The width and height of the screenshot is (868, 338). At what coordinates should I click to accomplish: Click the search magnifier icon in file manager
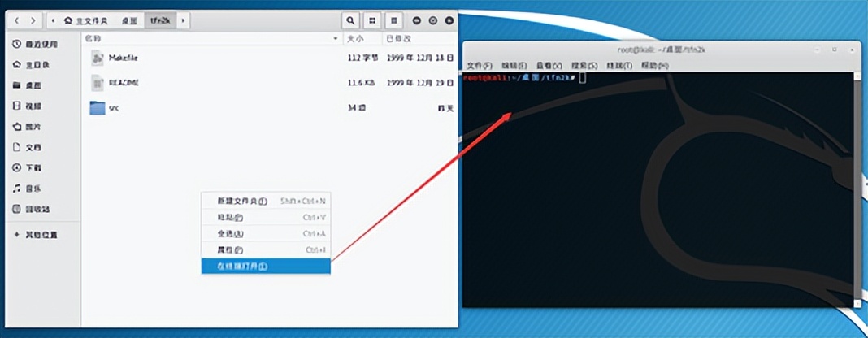point(349,20)
